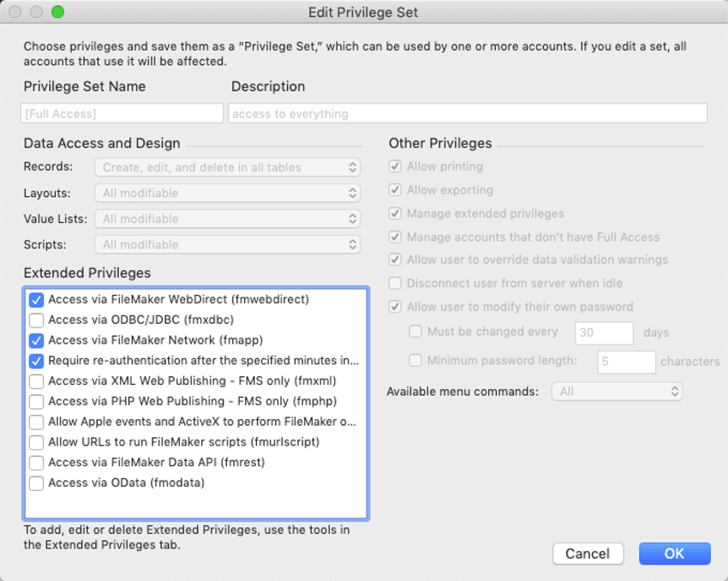Click the OK button
728x581 pixels.
(x=675, y=554)
